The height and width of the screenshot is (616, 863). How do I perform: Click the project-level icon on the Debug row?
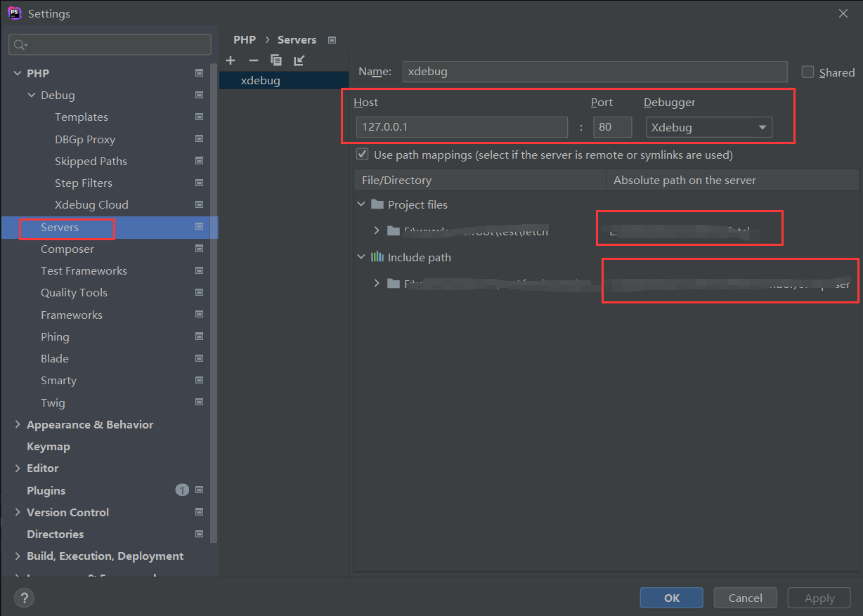tap(200, 95)
